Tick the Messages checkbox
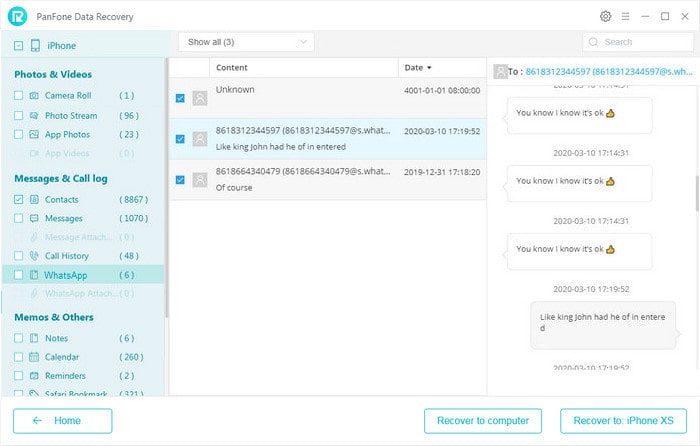700x446 pixels. pos(18,218)
